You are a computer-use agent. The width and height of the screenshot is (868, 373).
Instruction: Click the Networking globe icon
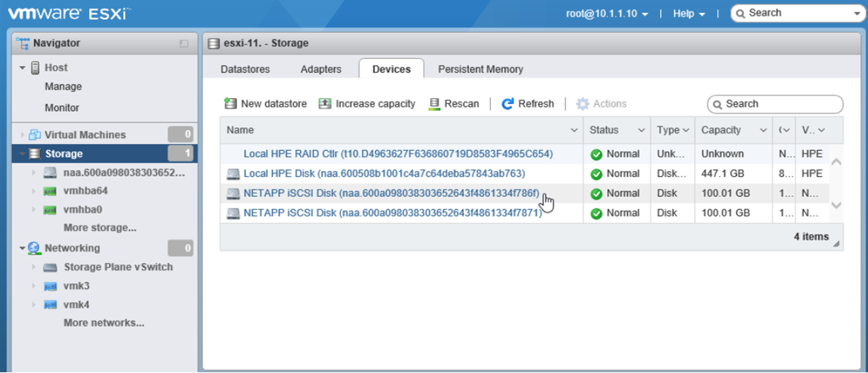(34, 248)
